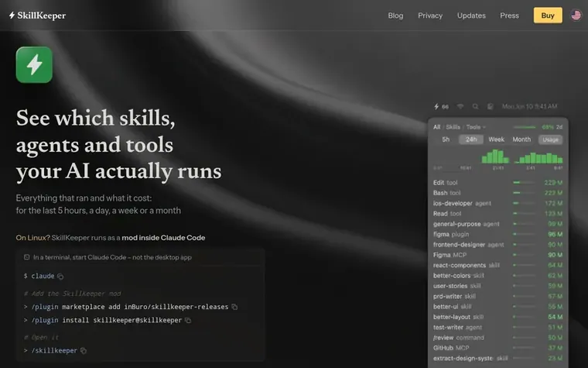The width and height of the screenshot is (588, 368).
Task: Click the 'See which skills, agents and tools' headline
Action: (118, 145)
